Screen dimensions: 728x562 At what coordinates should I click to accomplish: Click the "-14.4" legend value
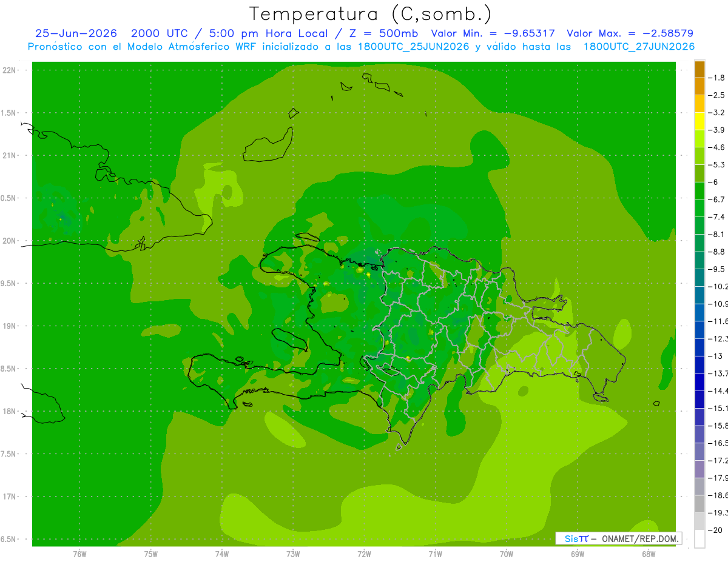coord(718,391)
